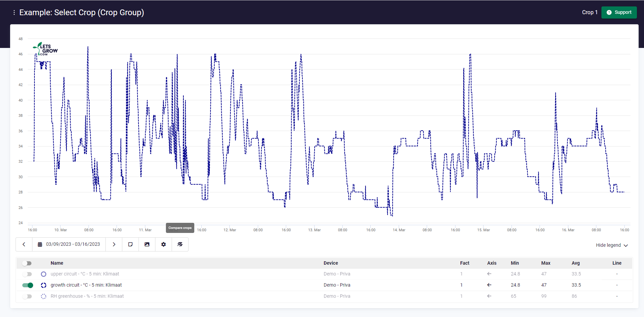
Task: Disable the growth circuit series toggle
Action: pyautogui.click(x=28, y=285)
